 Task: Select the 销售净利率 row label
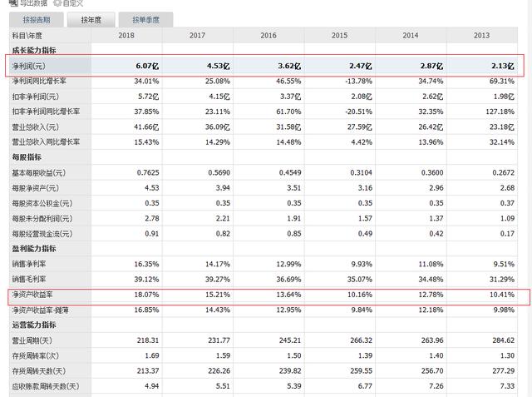[x=29, y=264]
